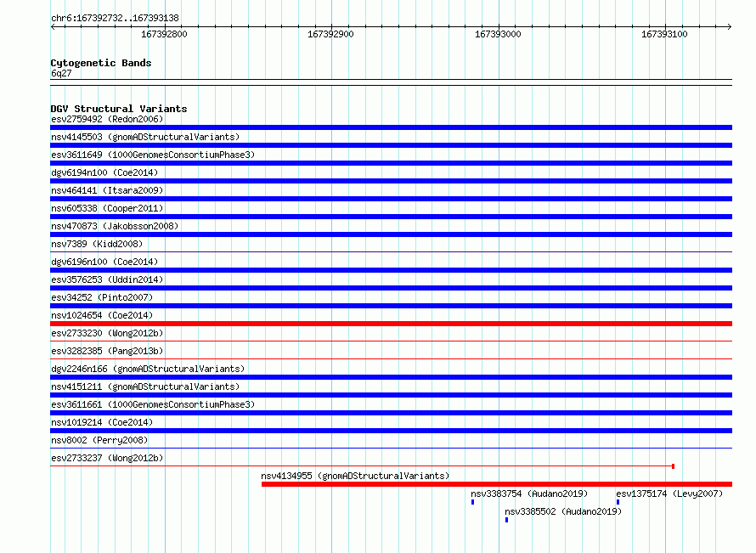Open esv3611649 (1000GenomesConsortiumPhase3) label
Image resolution: width=756 pixels, height=553 pixels.
[153, 155]
